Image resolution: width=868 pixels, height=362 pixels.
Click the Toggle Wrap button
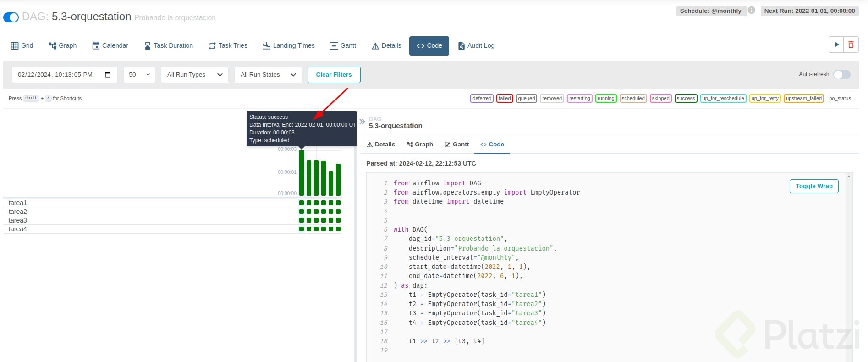pos(814,186)
